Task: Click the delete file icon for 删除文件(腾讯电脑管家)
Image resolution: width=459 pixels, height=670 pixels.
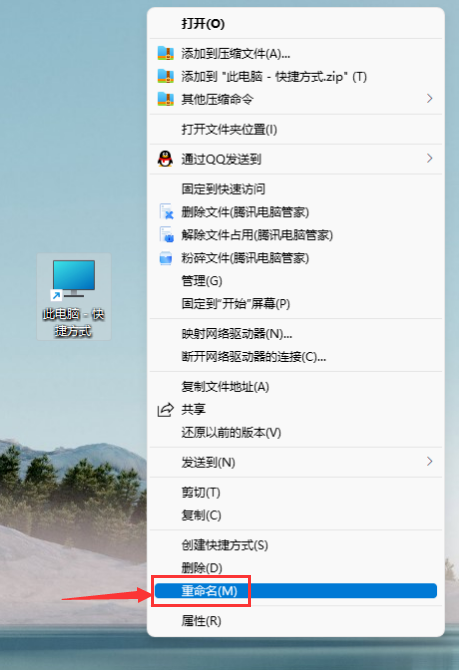Action: (166, 212)
